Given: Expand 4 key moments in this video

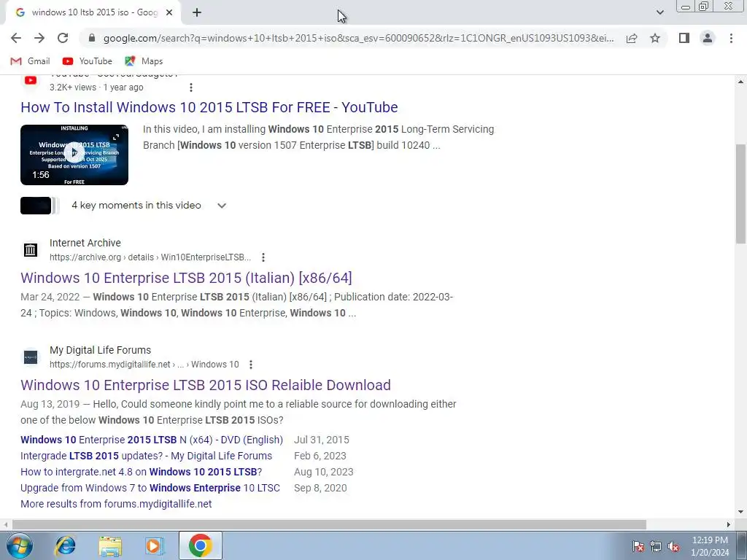Looking at the screenshot, I should click(222, 206).
